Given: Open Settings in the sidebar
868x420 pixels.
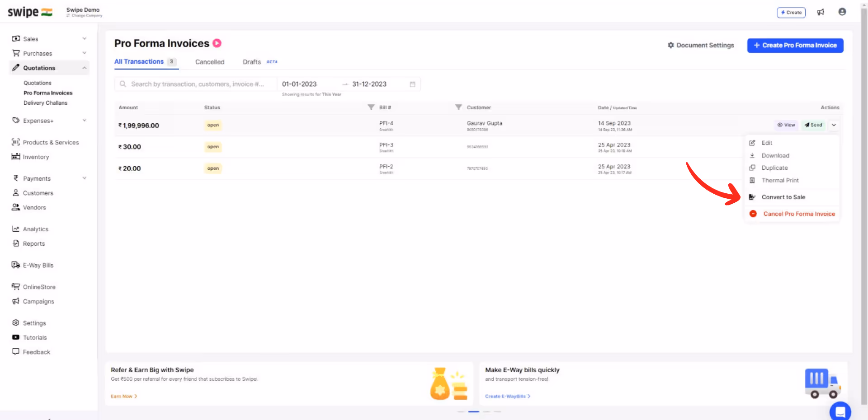Looking at the screenshot, I should coord(34,323).
